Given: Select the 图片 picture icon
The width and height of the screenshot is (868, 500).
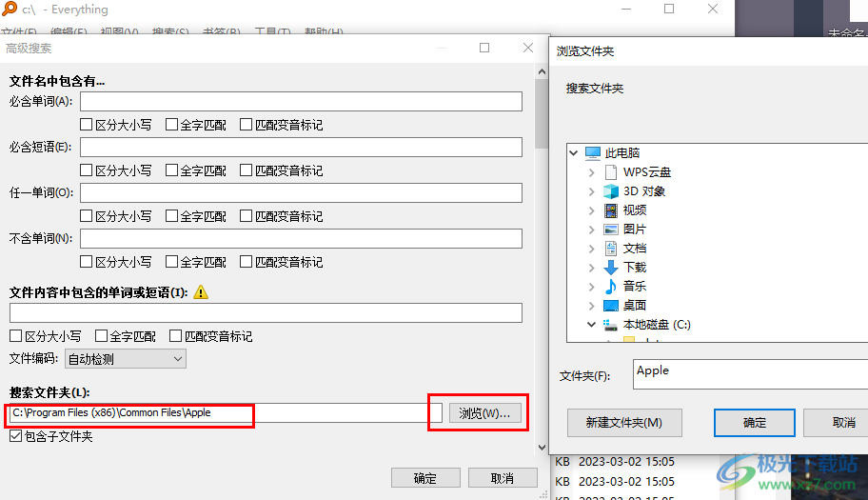Looking at the screenshot, I should (x=611, y=230).
